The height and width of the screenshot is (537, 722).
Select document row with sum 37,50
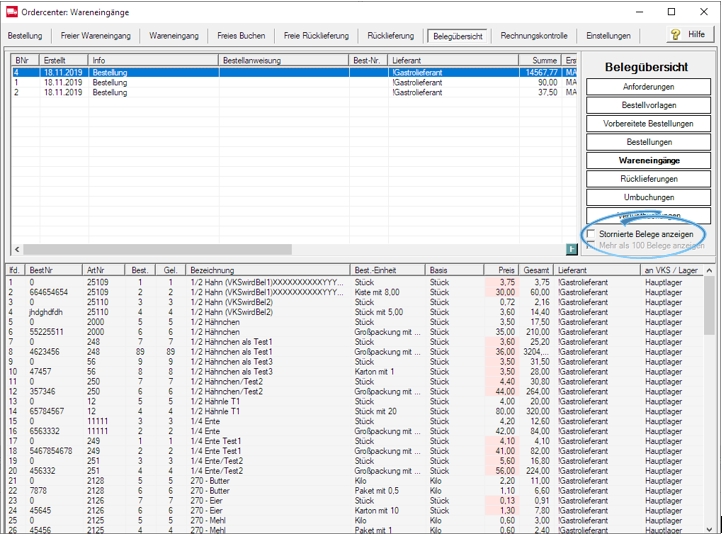(294, 93)
